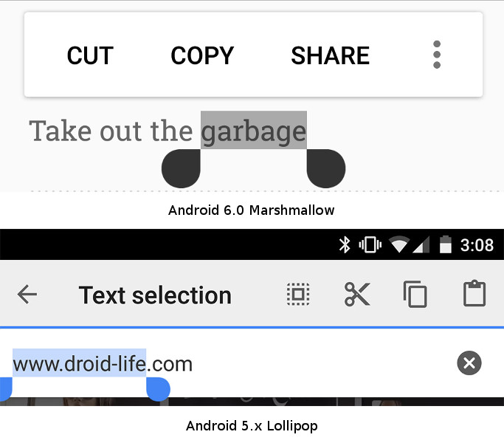Tap the Bluetooth status icon
Screen dimensions: 504x443
coord(345,245)
